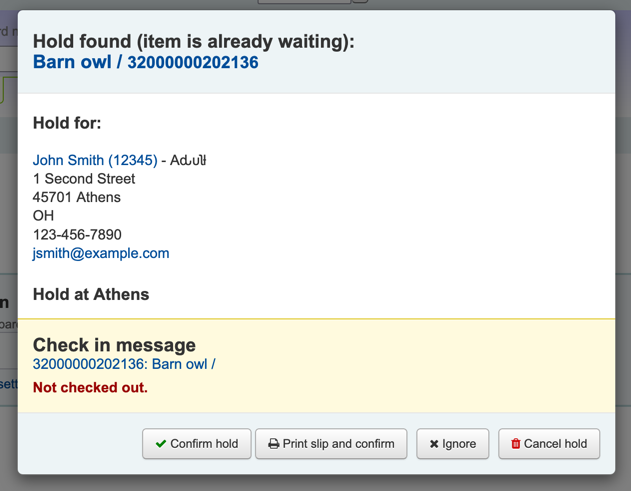Click the red 'Not checked out.' message
Viewport: 631px width, 491px height.
click(x=90, y=387)
